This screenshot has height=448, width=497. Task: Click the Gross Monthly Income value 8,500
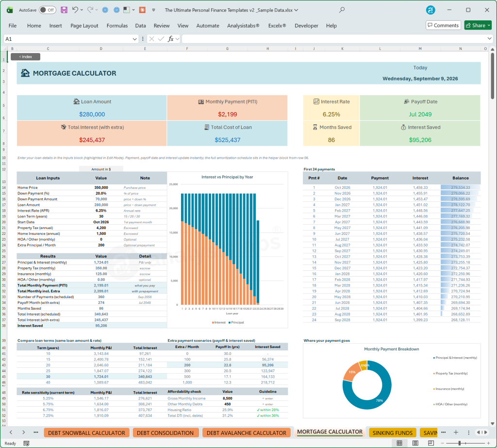click(x=227, y=398)
